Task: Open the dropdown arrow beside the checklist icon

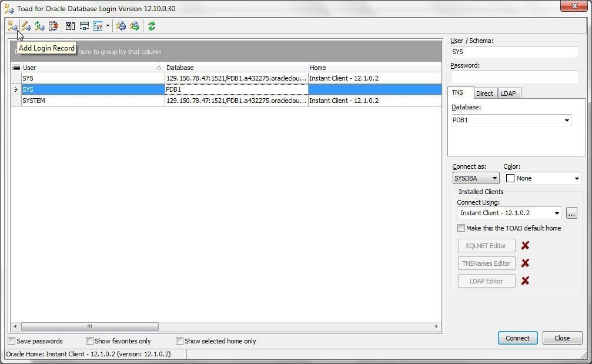Action: [108, 26]
